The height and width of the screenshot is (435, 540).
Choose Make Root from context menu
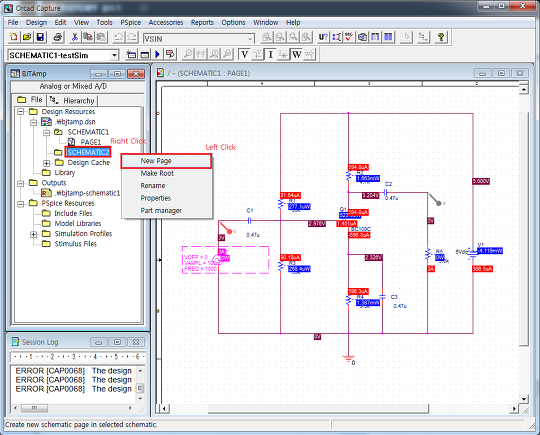[166, 173]
